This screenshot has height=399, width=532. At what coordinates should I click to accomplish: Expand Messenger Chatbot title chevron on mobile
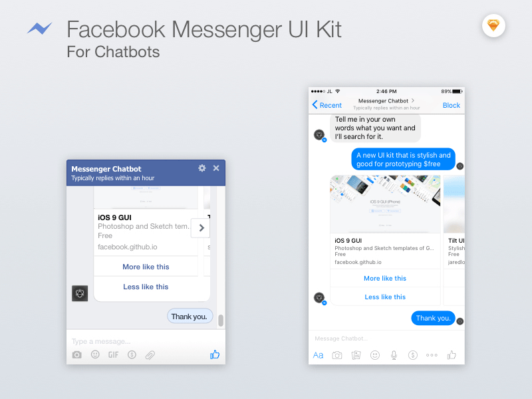413,100
